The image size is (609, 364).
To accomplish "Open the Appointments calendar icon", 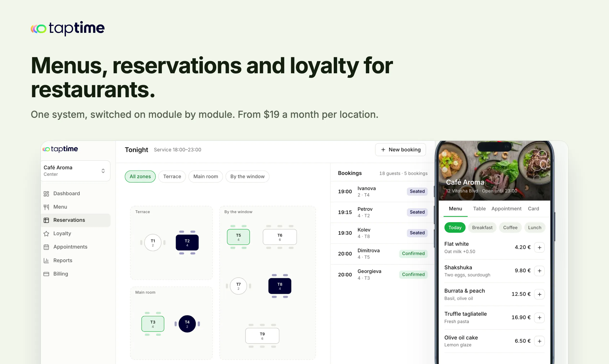I will coord(46,247).
